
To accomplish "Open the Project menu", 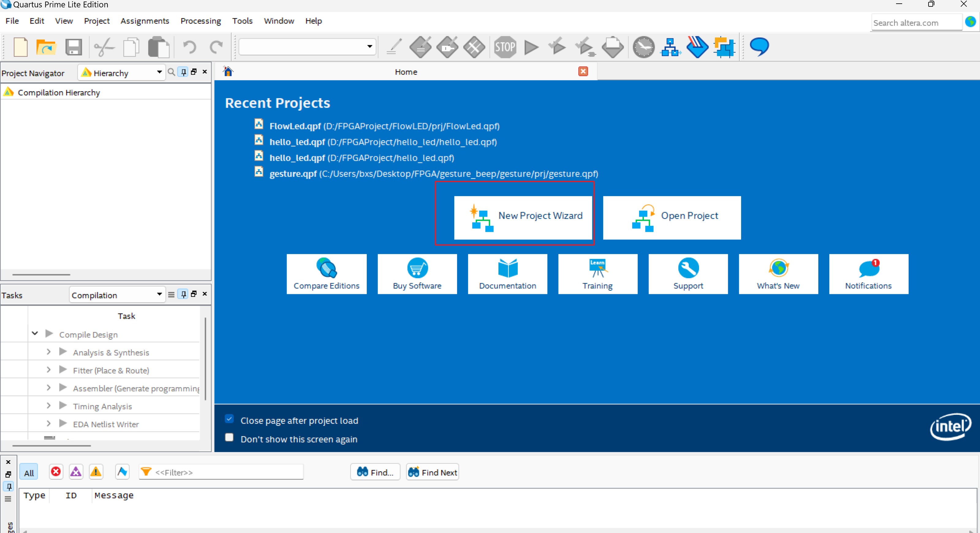I will [x=96, y=21].
